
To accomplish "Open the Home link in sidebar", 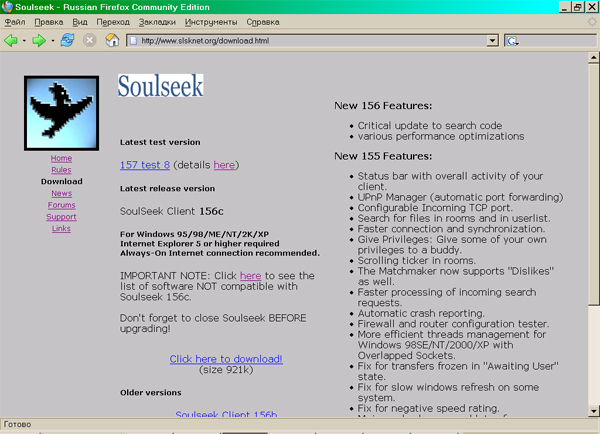I will point(61,158).
